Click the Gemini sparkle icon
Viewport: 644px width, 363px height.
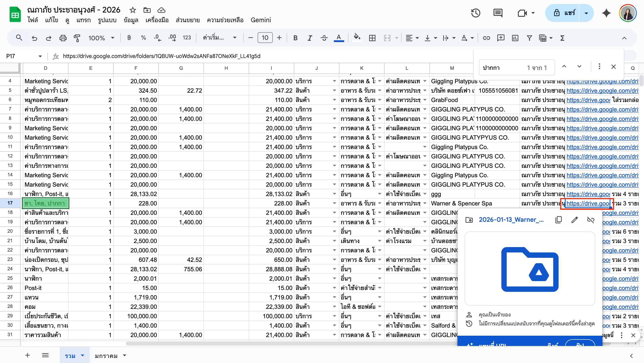[606, 13]
